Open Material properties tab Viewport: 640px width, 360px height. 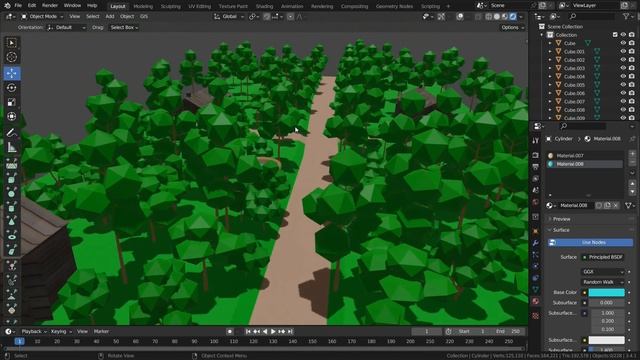pyautogui.click(x=536, y=301)
